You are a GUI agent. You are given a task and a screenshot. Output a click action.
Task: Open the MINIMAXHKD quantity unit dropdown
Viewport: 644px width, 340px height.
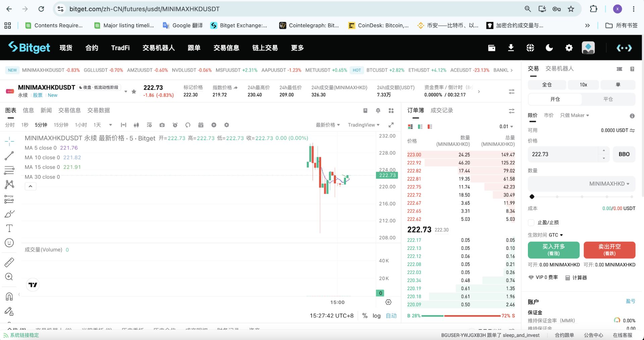click(609, 184)
